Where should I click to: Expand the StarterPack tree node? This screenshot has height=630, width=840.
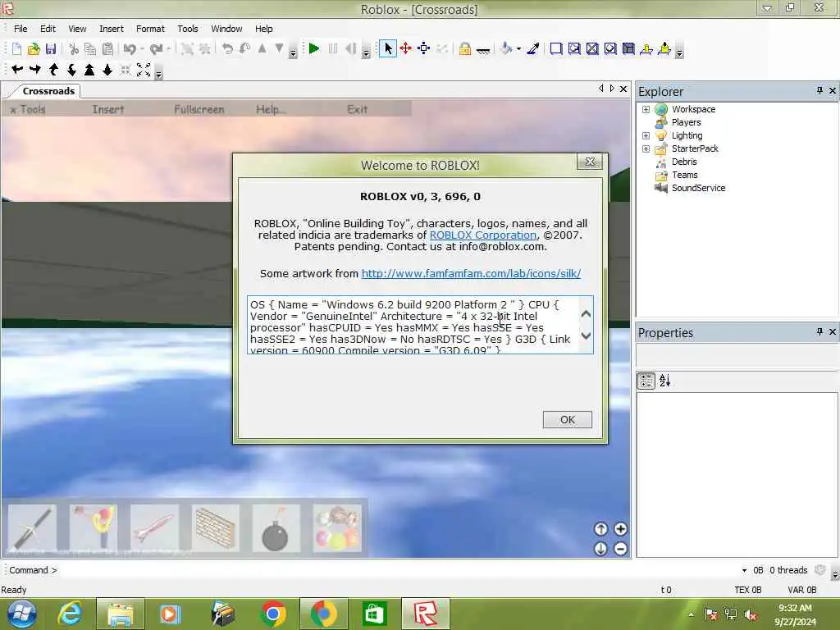tap(646, 149)
